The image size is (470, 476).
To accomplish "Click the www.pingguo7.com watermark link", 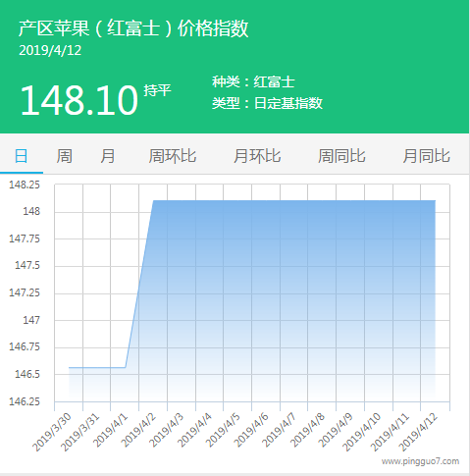I will (x=420, y=461).
